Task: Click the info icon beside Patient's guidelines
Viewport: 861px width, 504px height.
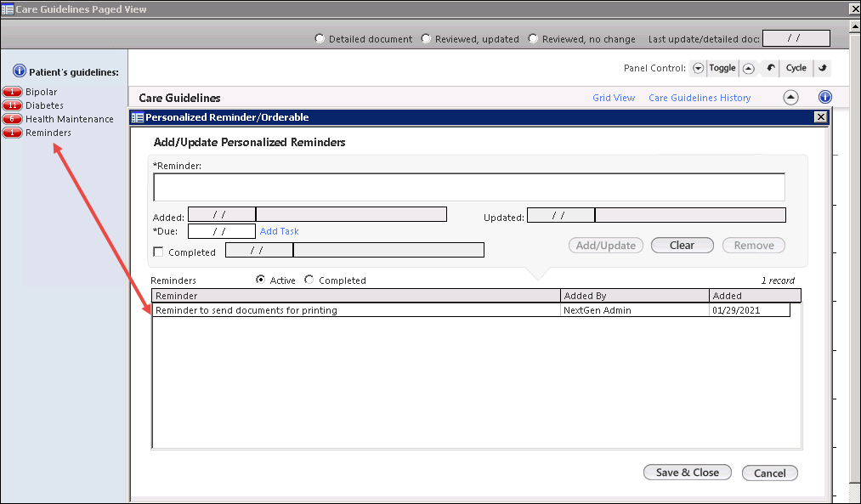Action: click(20, 71)
